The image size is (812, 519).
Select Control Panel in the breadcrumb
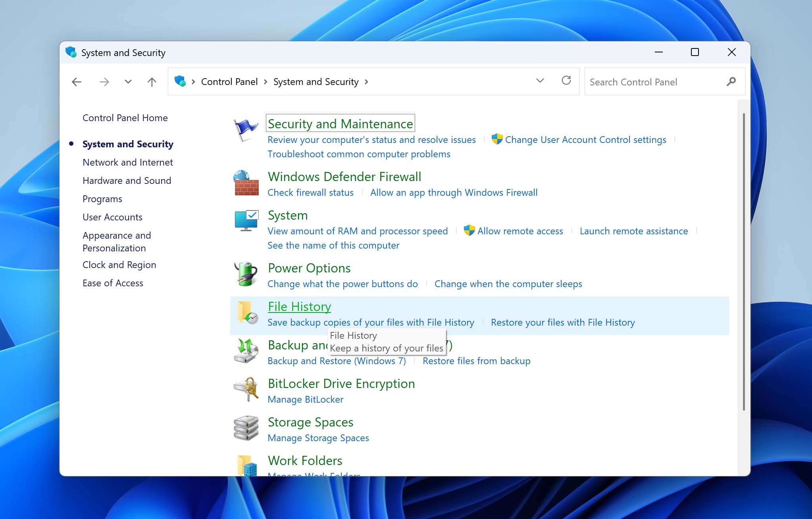pos(229,82)
